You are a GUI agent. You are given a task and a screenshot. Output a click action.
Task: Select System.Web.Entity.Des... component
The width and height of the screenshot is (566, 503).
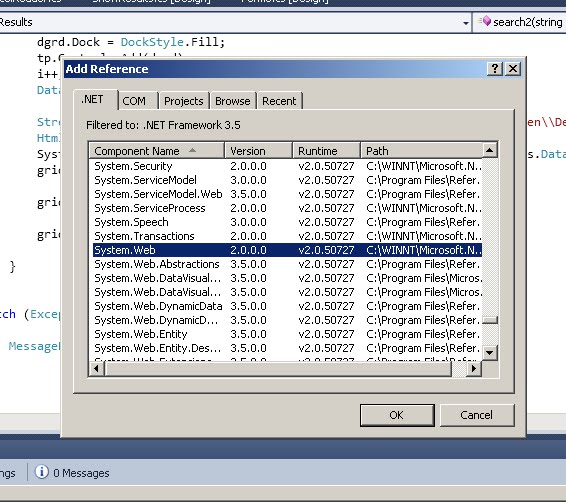287,348
